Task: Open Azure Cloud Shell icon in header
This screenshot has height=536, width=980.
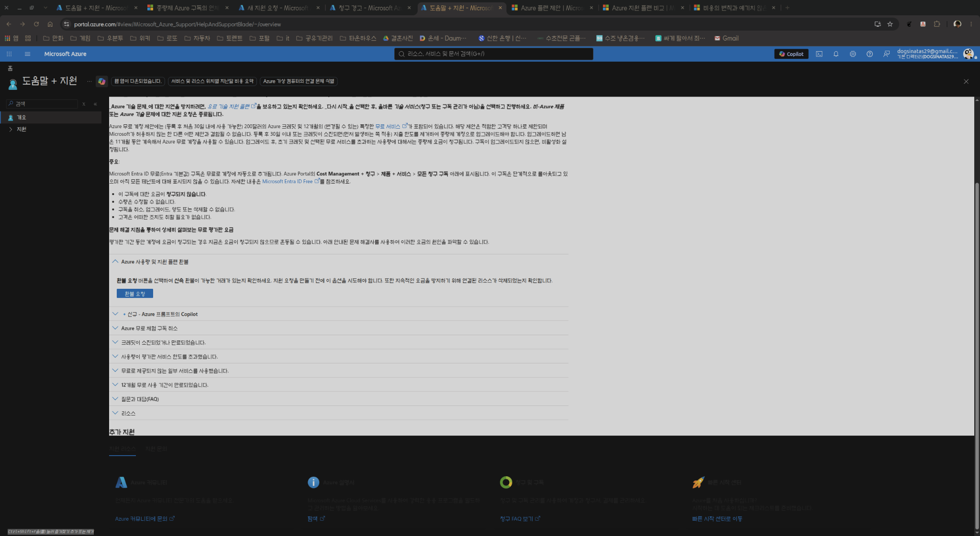Action: (x=819, y=54)
